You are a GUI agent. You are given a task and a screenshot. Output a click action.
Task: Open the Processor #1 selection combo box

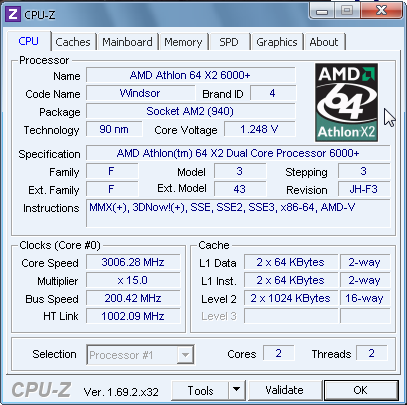click(x=140, y=355)
